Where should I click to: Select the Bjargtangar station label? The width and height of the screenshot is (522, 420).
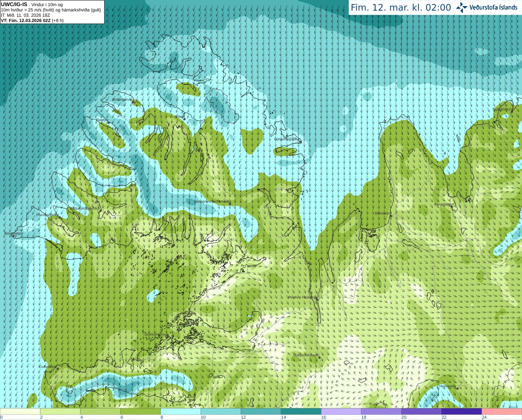(x=14, y=233)
